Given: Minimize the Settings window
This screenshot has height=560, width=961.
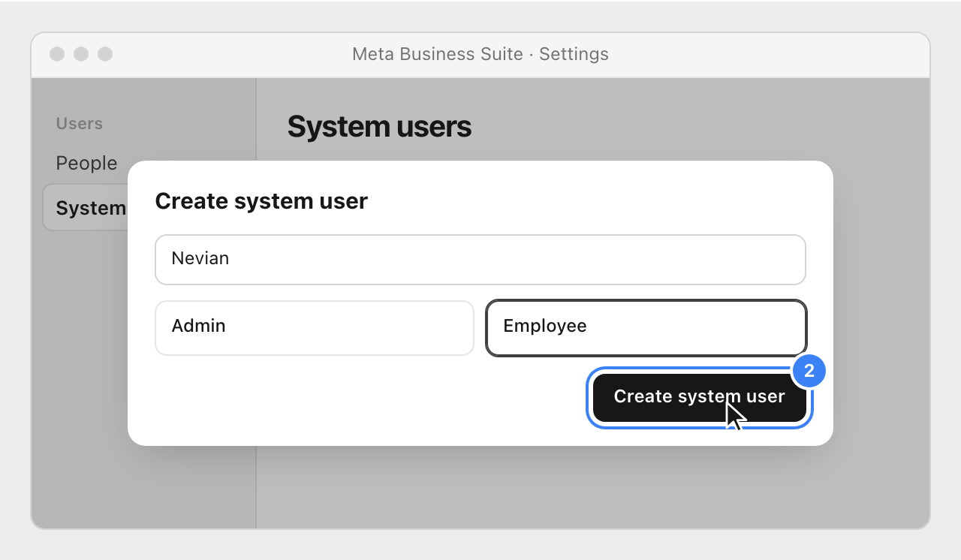Looking at the screenshot, I should tap(81, 54).
